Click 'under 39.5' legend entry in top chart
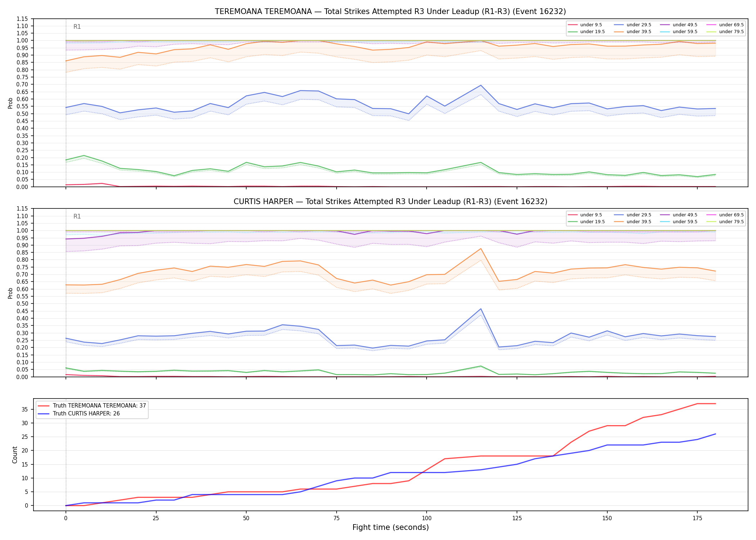 633,32
